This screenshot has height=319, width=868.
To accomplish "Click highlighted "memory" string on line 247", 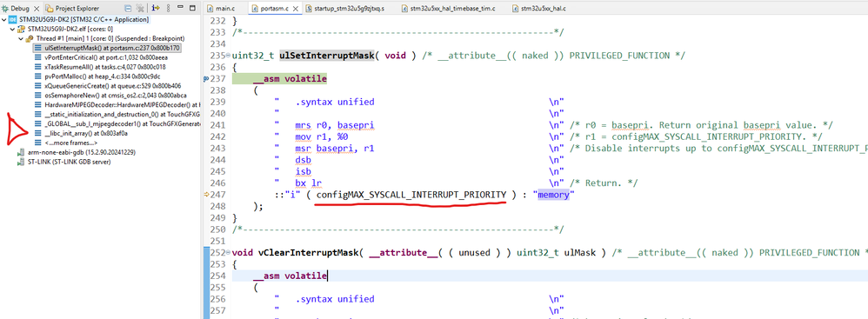I will pyautogui.click(x=554, y=195).
